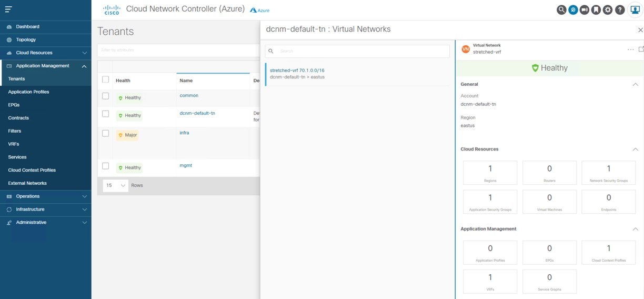
Task: Open the infra tenant link
Action: click(x=184, y=133)
